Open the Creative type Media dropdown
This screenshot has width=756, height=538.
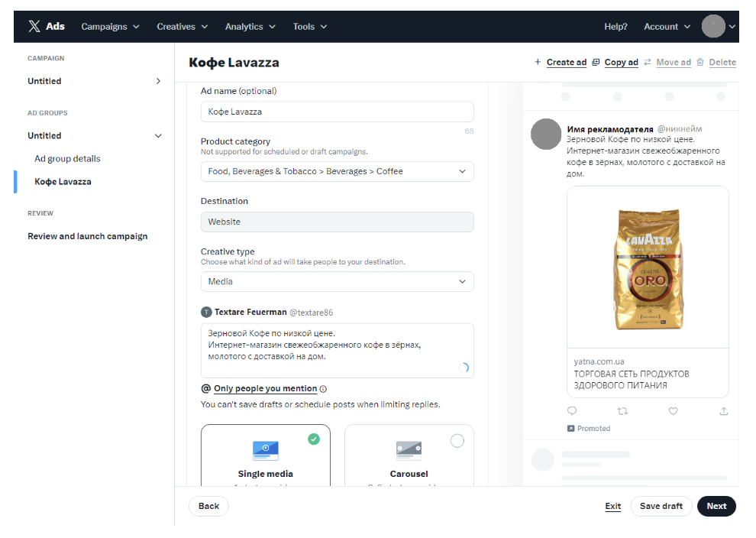point(337,281)
